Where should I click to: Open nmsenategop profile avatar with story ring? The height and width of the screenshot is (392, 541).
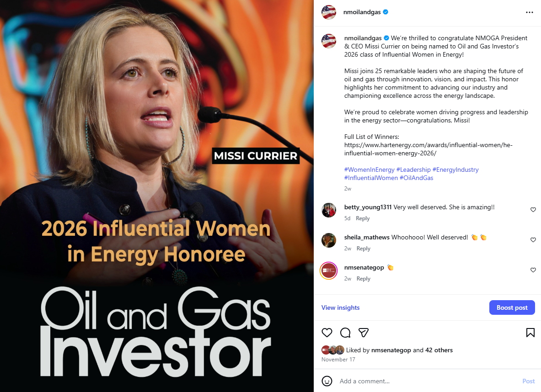(329, 270)
